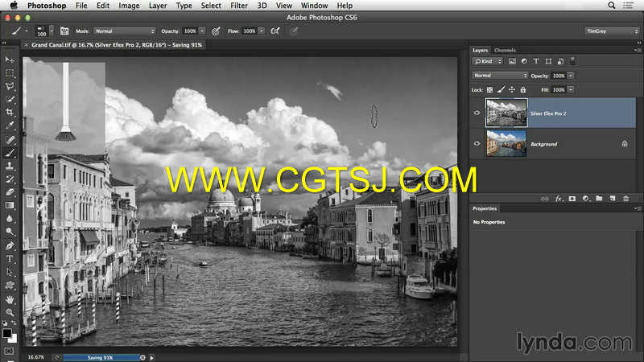Open layer Kind filter dropdown
The image size is (644, 362).
pyautogui.click(x=488, y=61)
